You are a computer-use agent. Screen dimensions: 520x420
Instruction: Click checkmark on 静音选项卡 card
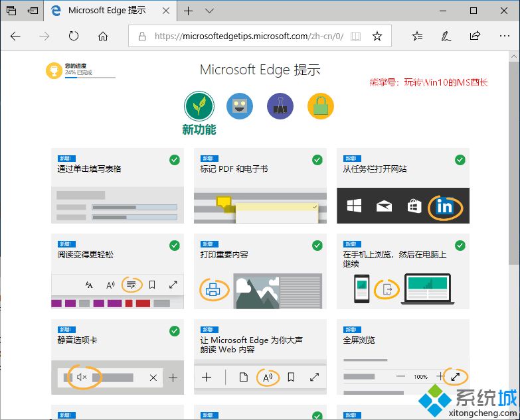[175, 331]
